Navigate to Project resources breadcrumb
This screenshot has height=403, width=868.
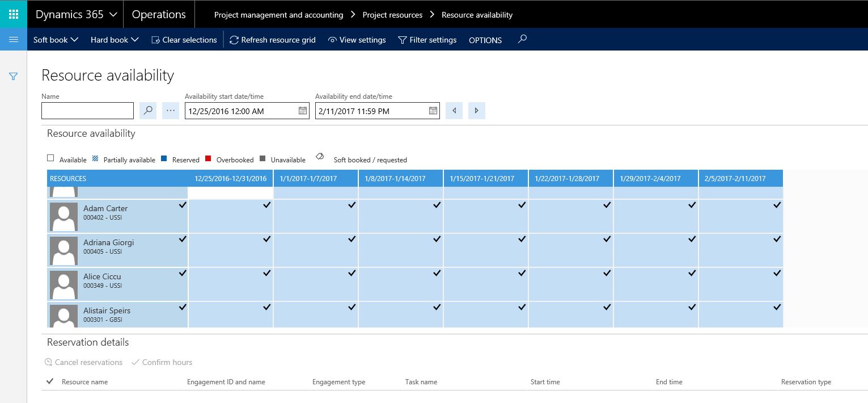pos(392,15)
